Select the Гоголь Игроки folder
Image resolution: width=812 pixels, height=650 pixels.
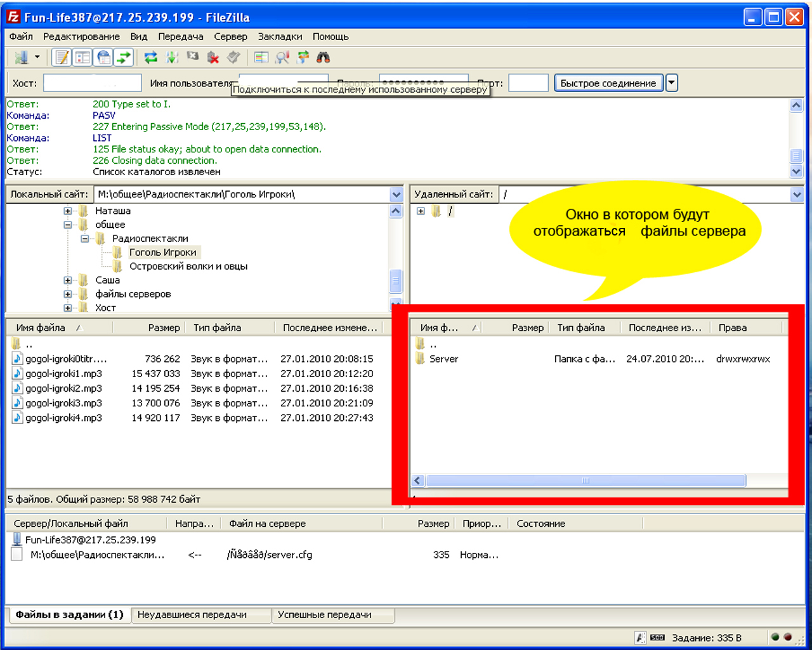point(162,253)
